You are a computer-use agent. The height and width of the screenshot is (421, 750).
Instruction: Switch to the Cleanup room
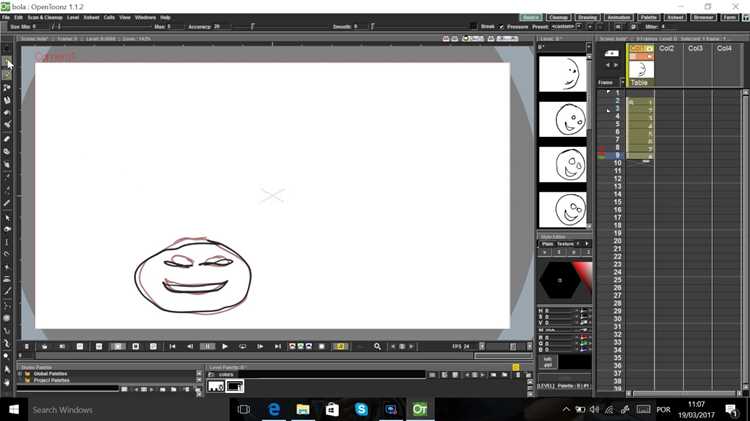tap(558, 17)
